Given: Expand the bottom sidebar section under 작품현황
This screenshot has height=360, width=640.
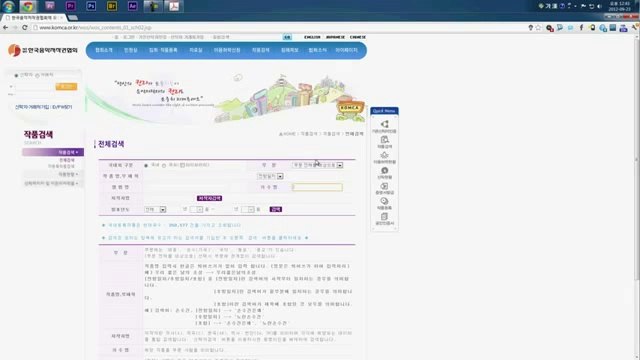Looking at the screenshot, I should [53, 184].
